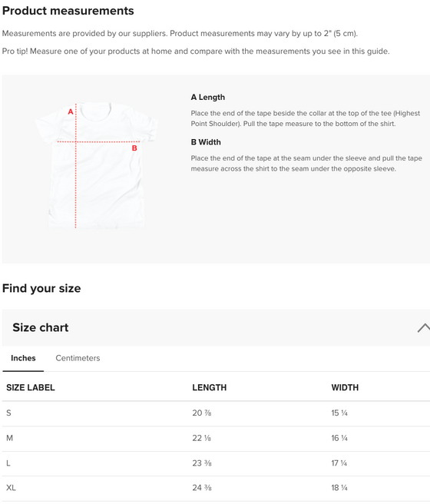Click the Find your size heading

pos(41,288)
